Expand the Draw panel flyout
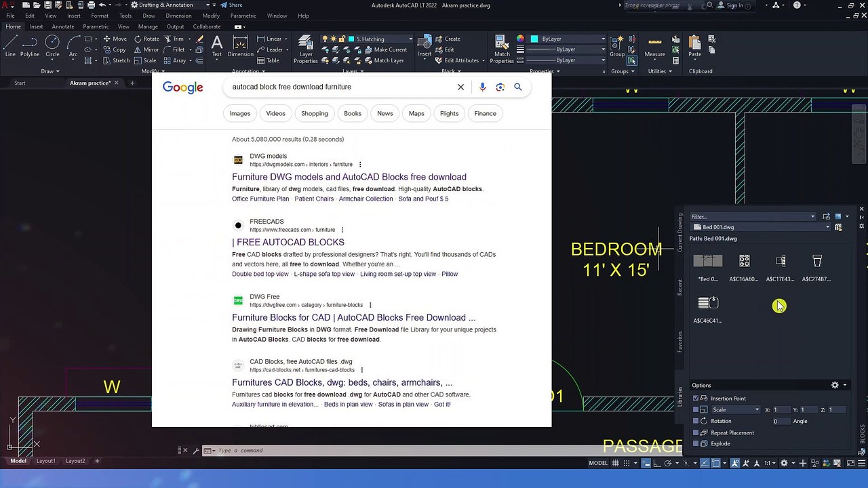 coord(50,71)
